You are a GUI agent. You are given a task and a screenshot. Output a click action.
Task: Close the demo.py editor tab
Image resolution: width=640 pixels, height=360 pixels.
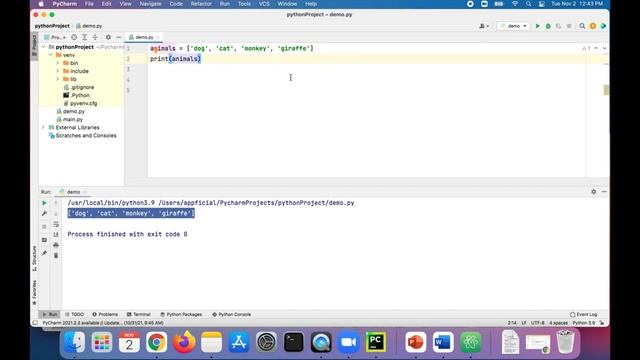click(x=158, y=37)
